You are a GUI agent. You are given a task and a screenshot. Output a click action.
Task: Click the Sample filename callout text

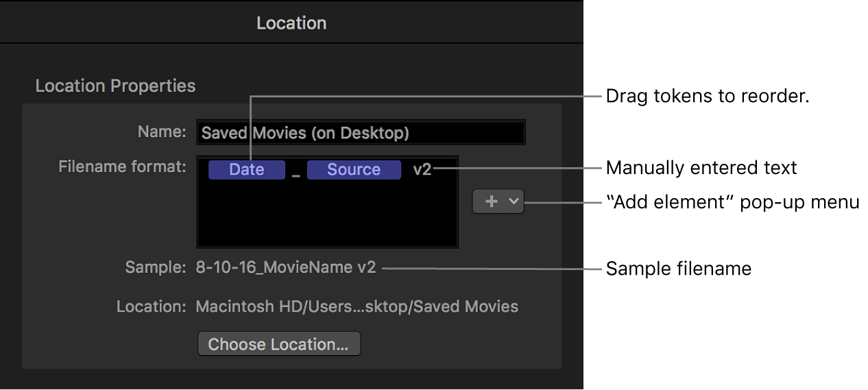pyautogui.click(x=678, y=269)
